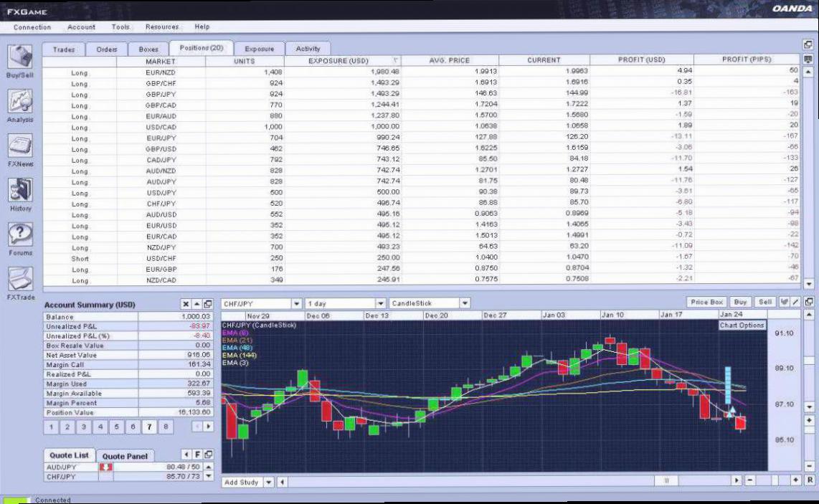Select account summary page 7
Viewport: 819px width, 504px height.
click(149, 427)
